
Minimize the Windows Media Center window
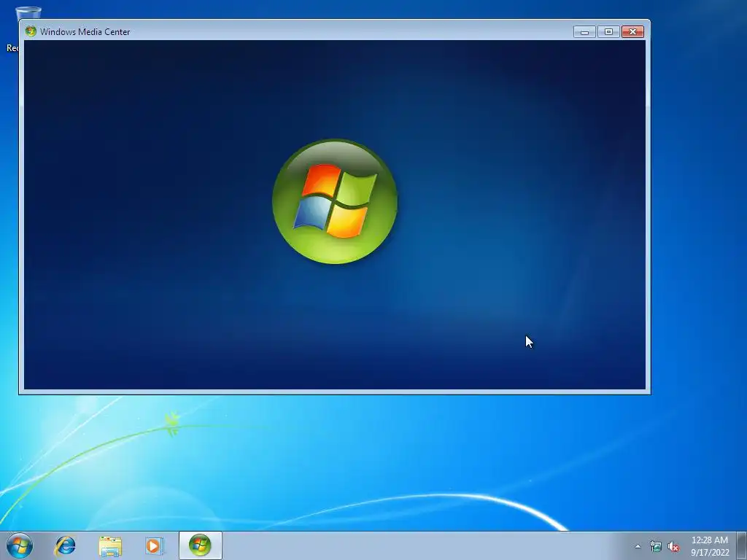[x=584, y=32]
